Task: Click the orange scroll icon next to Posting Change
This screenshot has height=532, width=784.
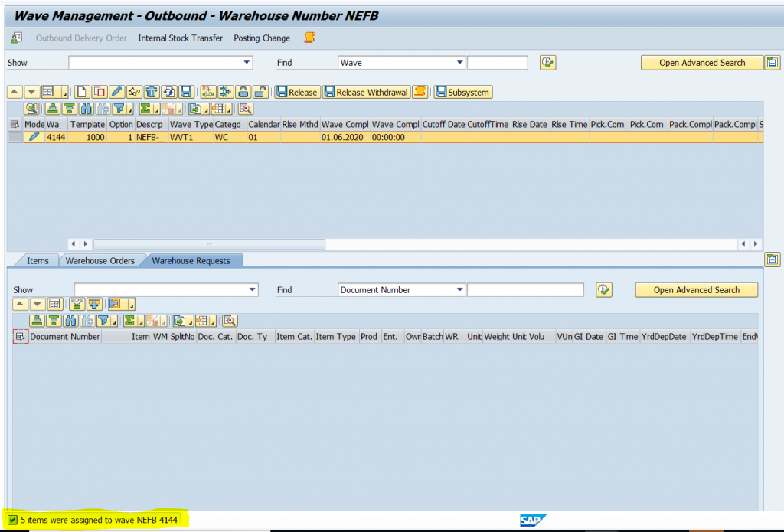Action: click(309, 38)
